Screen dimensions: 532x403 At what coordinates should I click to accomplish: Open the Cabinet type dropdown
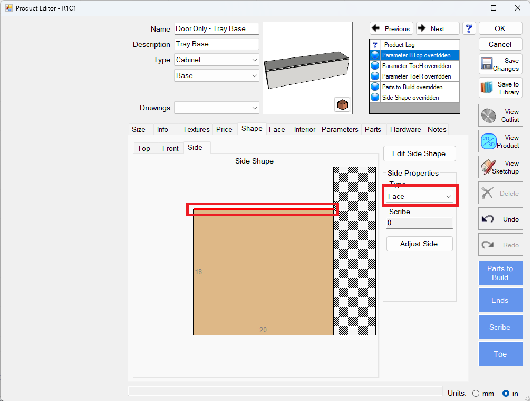point(217,60)
